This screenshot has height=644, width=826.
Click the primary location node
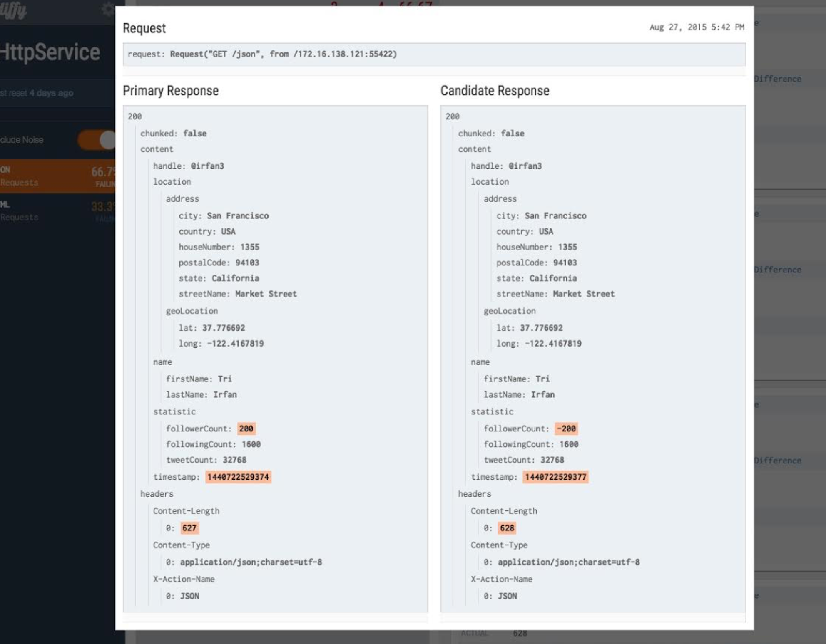click(x=172, y=182)
